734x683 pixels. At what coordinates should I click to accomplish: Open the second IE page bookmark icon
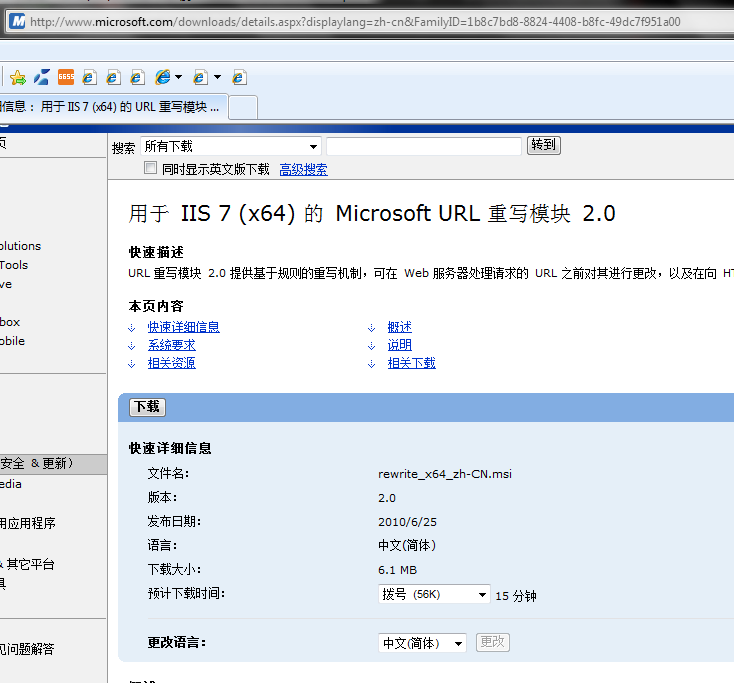pos(113,77)
